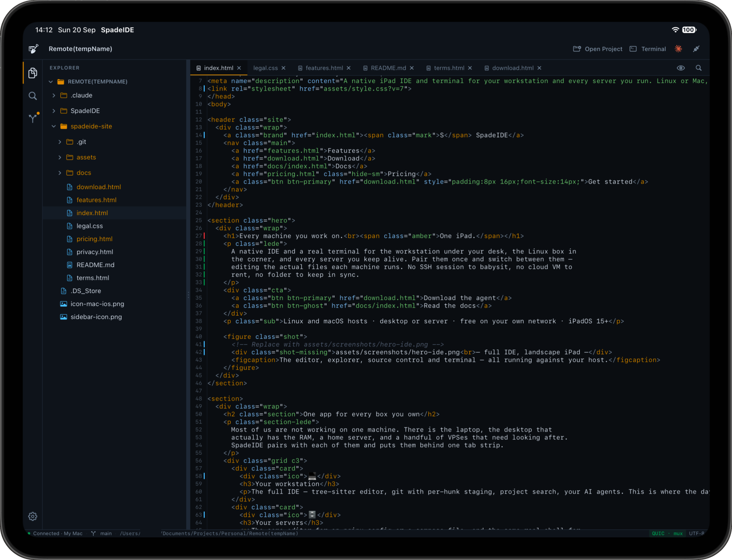The height and width of the screenshot is (560, 732).
Task: Open download.html in the explorer tree
Action: (99, 187)
